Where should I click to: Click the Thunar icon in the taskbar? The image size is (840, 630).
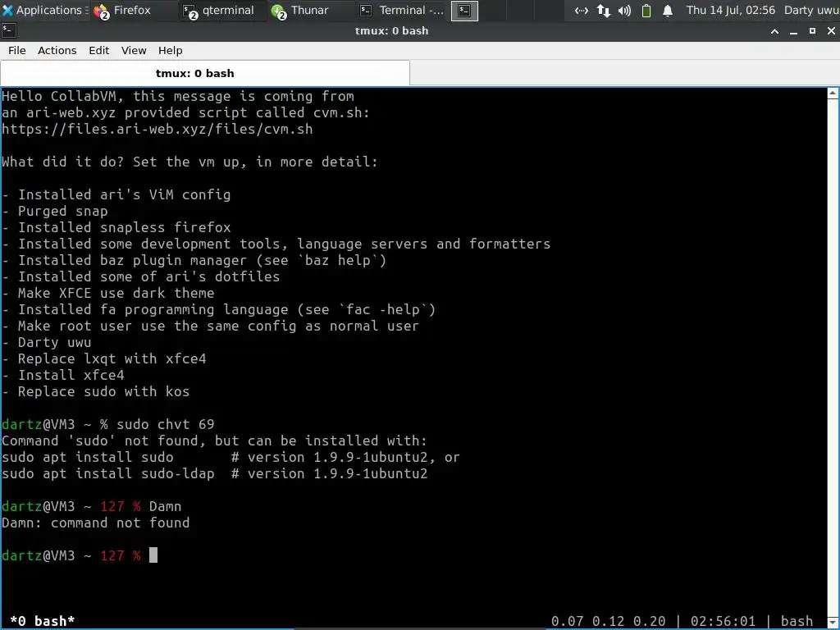pos(279,11)
